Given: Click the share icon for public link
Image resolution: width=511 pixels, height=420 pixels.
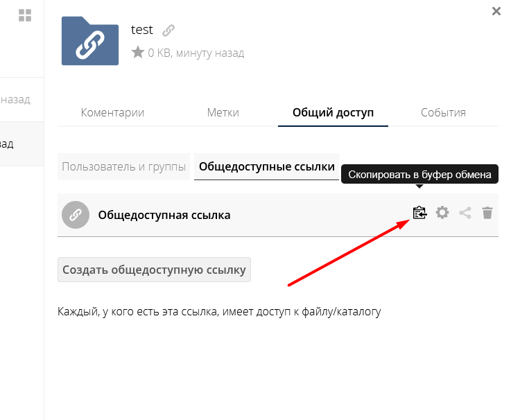Looking at the screenshot, I should [465, 213].
